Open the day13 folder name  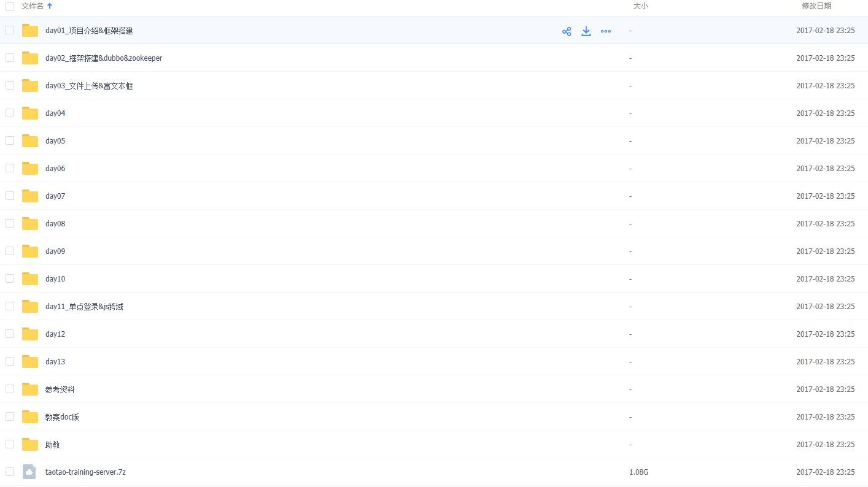[x=55, y=362]
